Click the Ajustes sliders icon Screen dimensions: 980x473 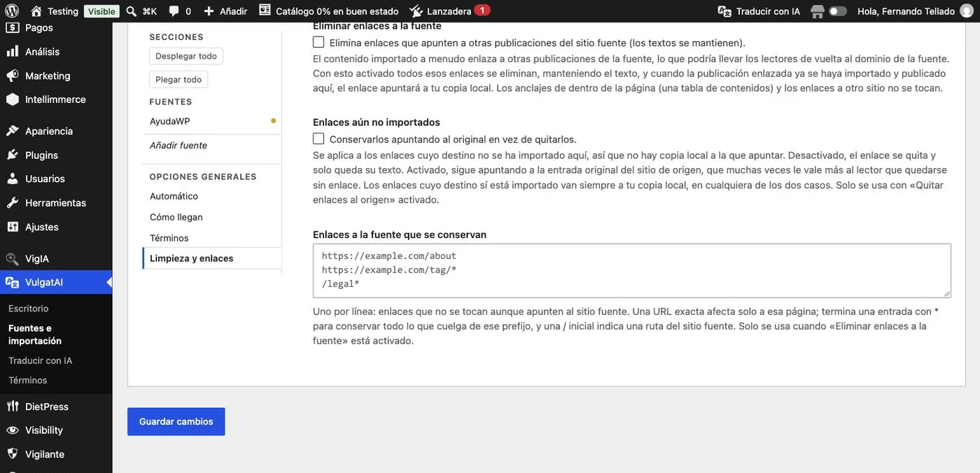coord(12,227)
